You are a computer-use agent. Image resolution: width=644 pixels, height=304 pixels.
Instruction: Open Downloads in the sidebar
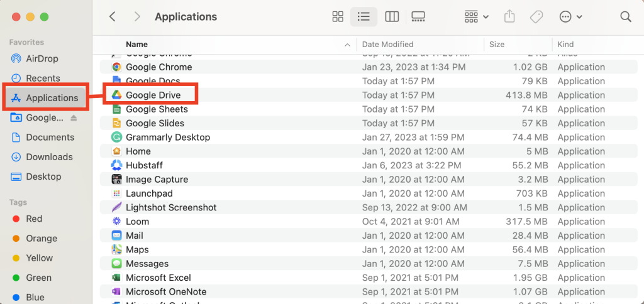coord(49,157)
